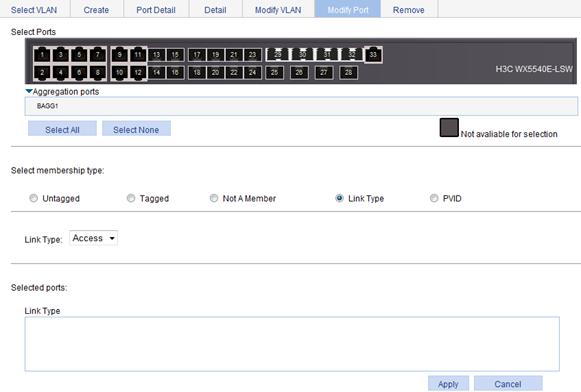
Task: Select port 5 on the switch panel
Action: pyautogui.click(x=79, y=55)
